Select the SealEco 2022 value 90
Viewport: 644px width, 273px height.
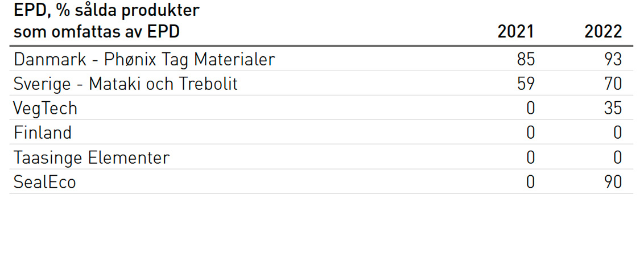[612, 182]
